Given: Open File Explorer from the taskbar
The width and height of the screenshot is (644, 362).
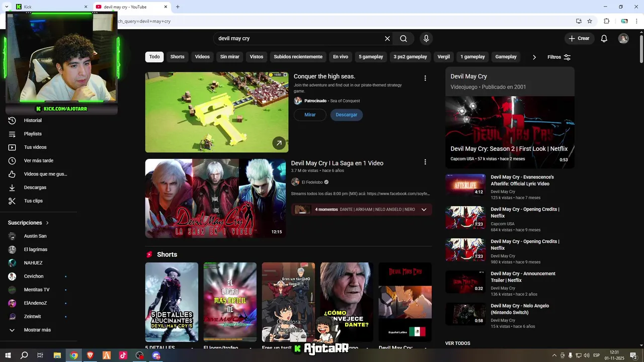Looking at the screenshot, I should click(57, 355).
